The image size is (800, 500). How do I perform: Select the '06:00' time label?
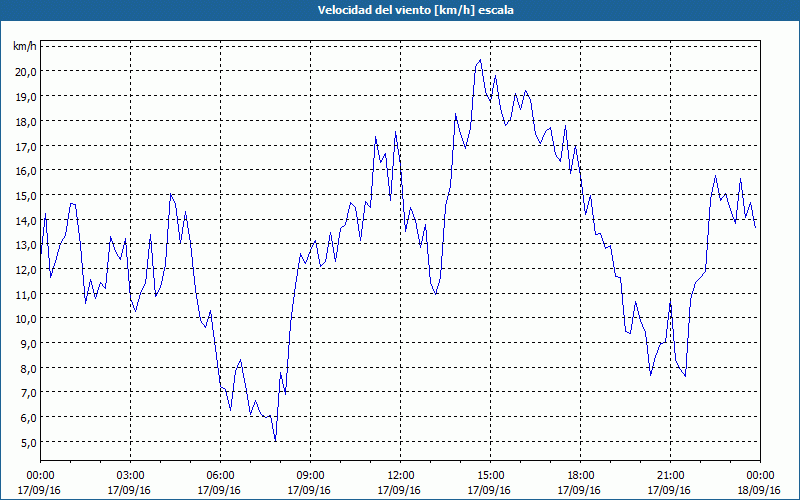[x=220, y=476]
